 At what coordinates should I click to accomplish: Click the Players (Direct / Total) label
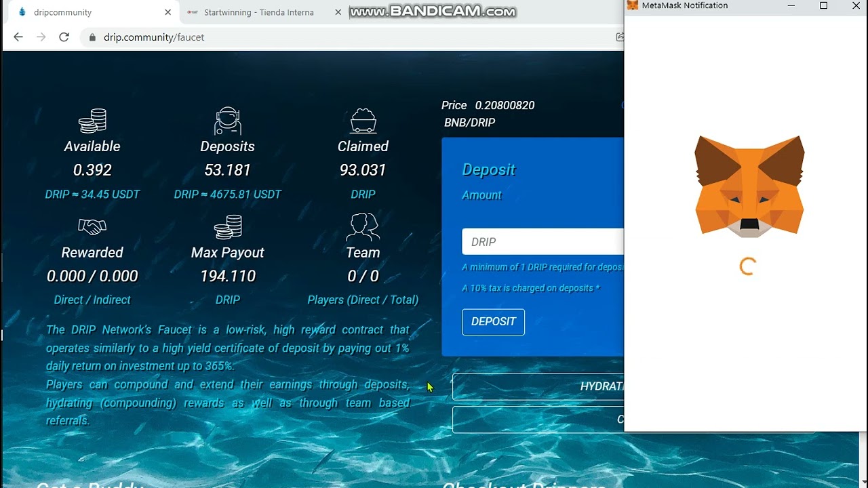coord(363,300)
